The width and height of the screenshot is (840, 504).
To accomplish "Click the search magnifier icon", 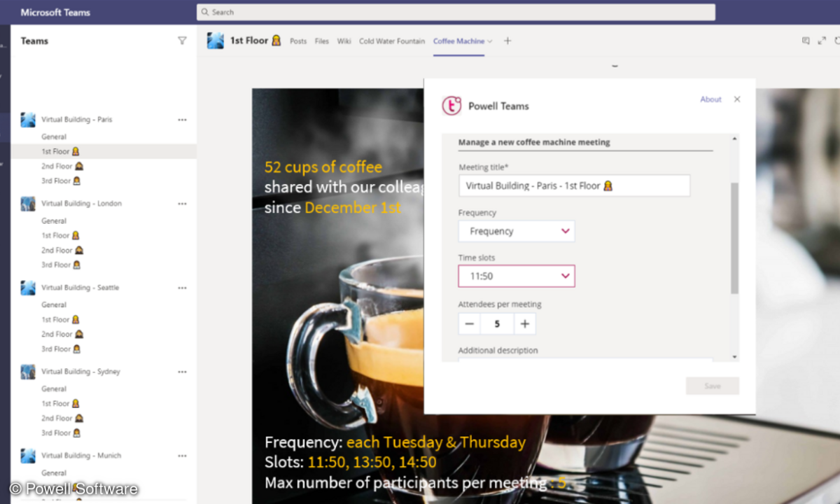I will (x=204, y=12).
